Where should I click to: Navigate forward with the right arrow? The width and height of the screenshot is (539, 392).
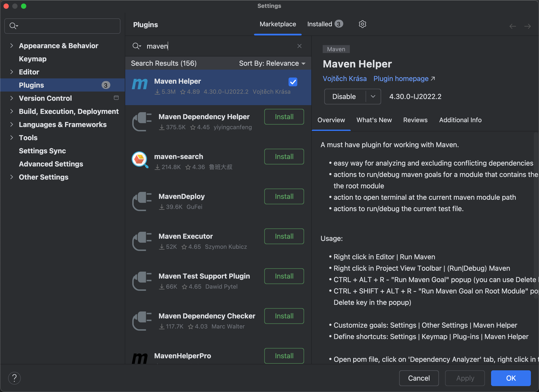coord(528,26)
